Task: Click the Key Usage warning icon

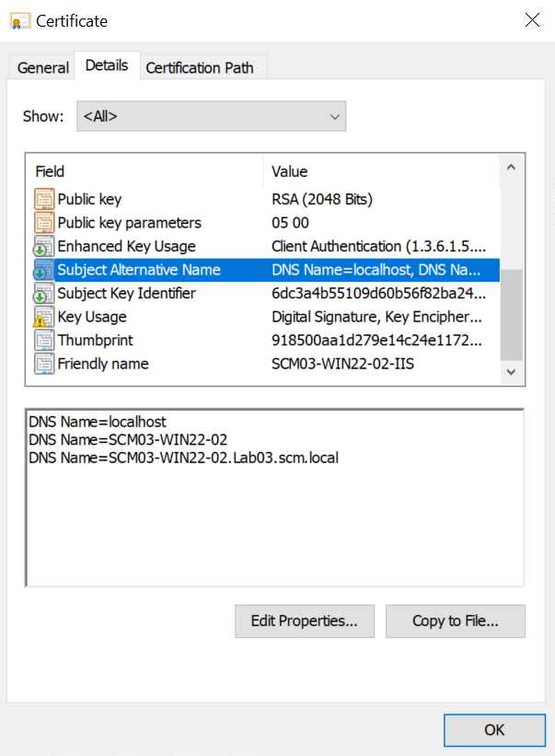Action: click(x=44, y=318)
